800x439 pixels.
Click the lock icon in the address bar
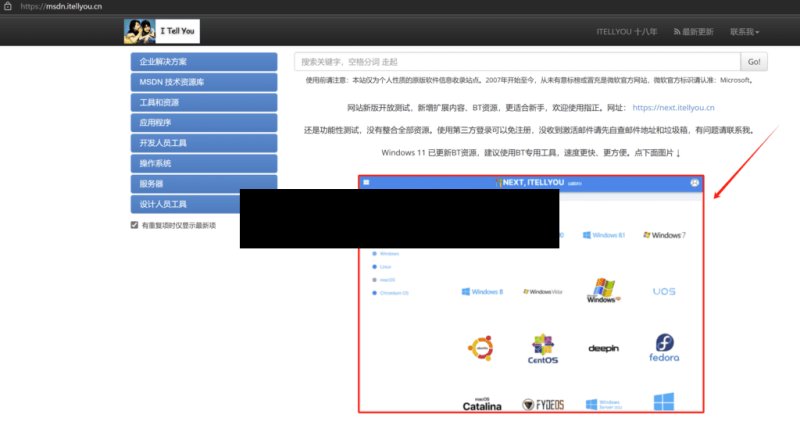[x=8, y=6]
